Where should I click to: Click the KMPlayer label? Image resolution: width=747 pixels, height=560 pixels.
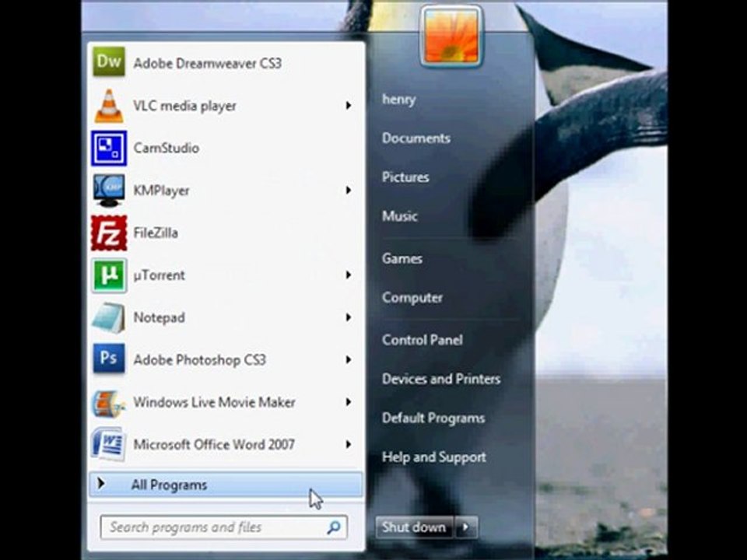162,191
